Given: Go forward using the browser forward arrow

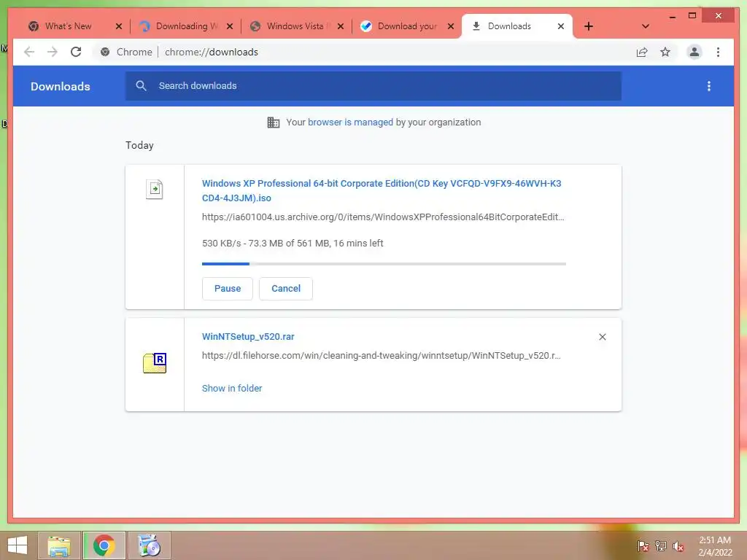Looking at the screenshot, I should pos(53,52).
